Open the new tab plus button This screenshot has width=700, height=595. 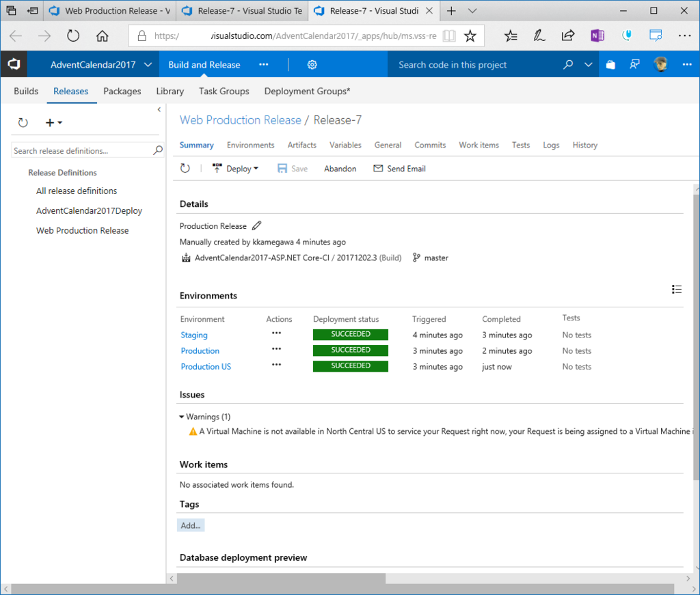[451, 11]
